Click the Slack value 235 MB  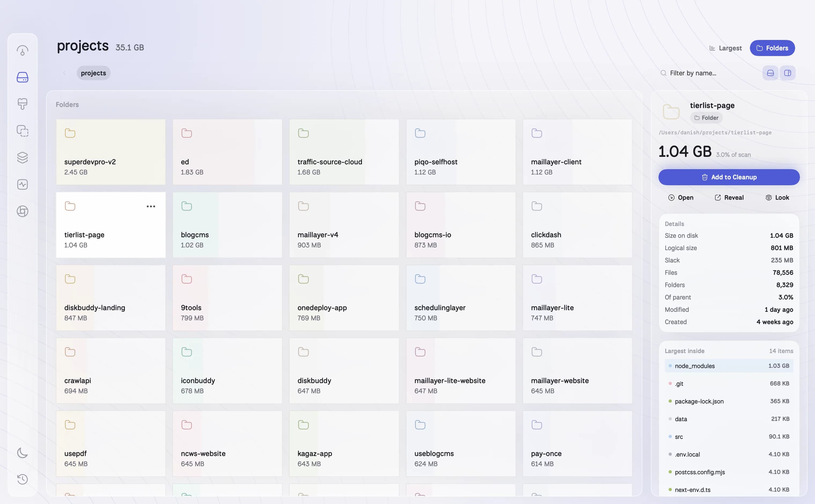pos(782,260)
